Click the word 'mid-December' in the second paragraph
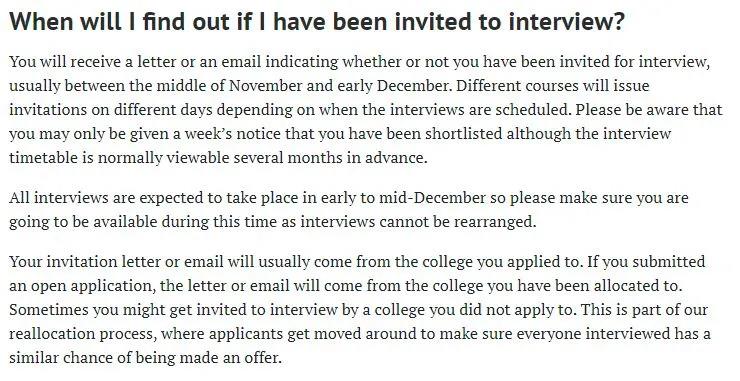 click(432, 197)
